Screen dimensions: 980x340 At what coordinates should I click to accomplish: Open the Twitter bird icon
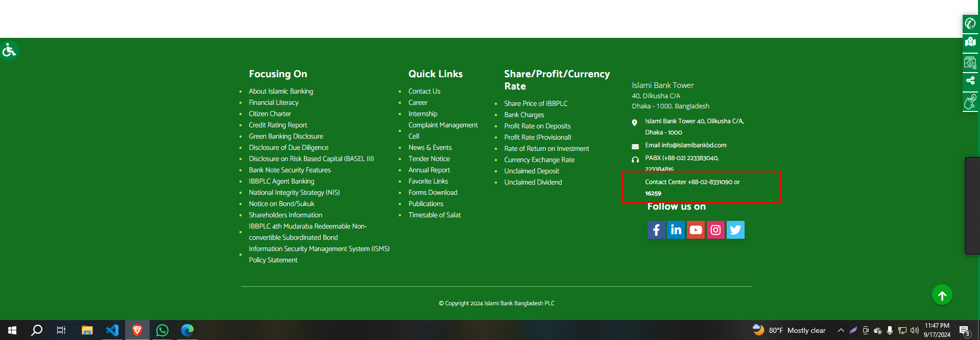click(735, 230)
